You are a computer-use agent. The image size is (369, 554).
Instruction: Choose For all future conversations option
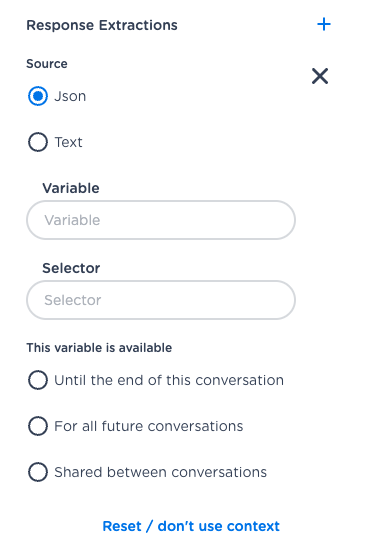pyautogui.click(x=38, y=426)
